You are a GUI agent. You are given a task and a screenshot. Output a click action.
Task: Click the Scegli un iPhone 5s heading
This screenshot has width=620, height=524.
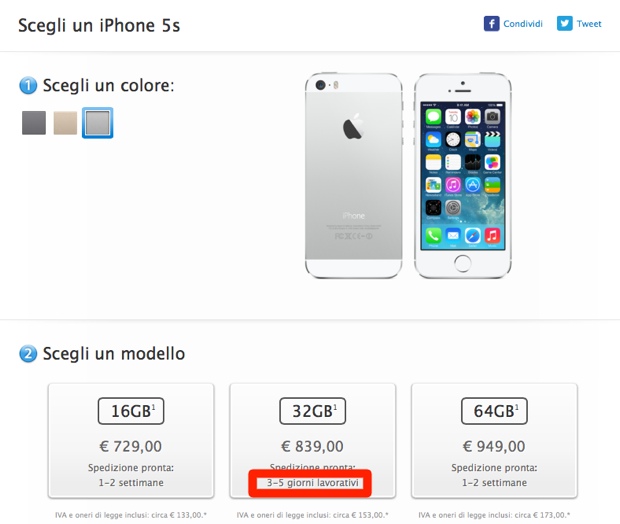[x=99, y=25]
